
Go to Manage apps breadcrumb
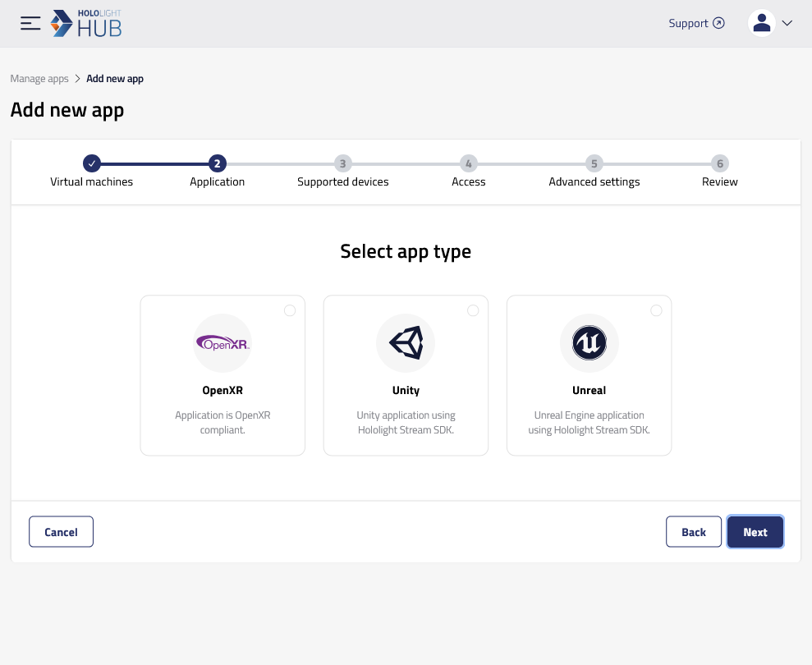(39, 79)
